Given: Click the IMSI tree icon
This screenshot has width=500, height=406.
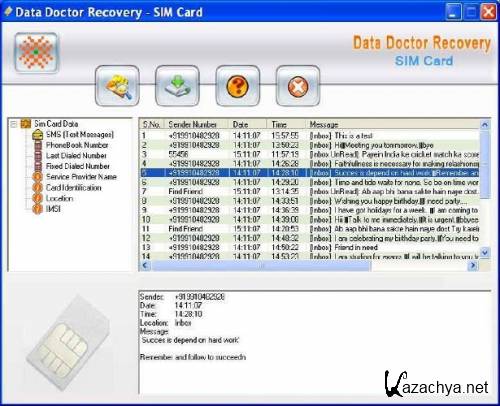Looking at the screenshot, I should tap(38, 209).
